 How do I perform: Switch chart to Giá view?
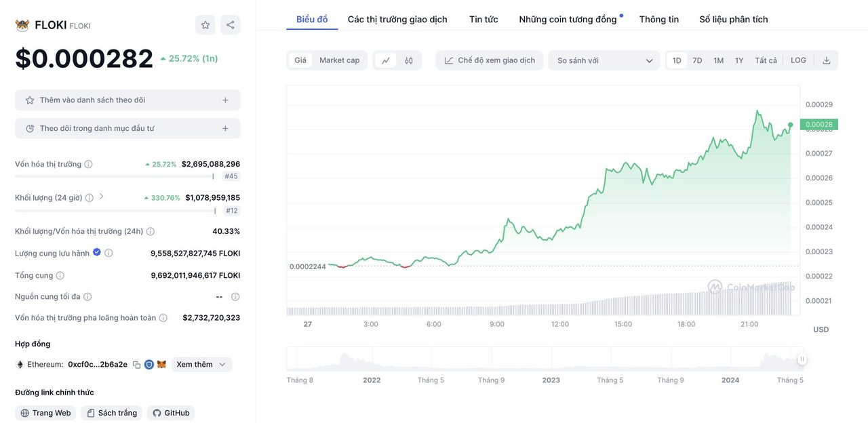tap(300, 60)
